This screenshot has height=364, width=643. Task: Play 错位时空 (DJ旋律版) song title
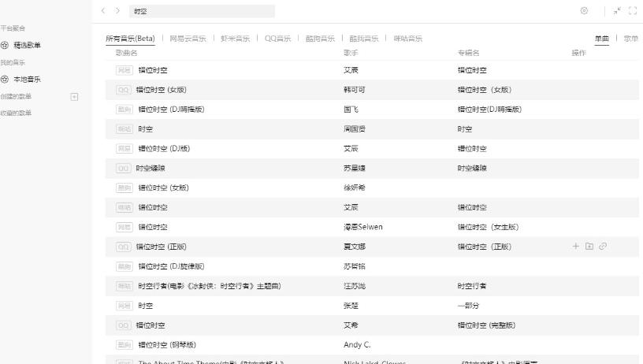click(x=172, y=266)
